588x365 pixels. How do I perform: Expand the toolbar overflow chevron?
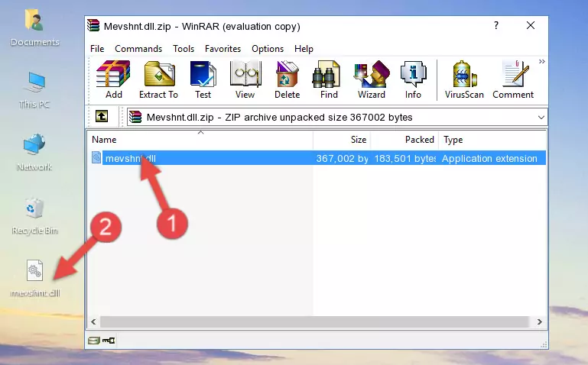542,61
